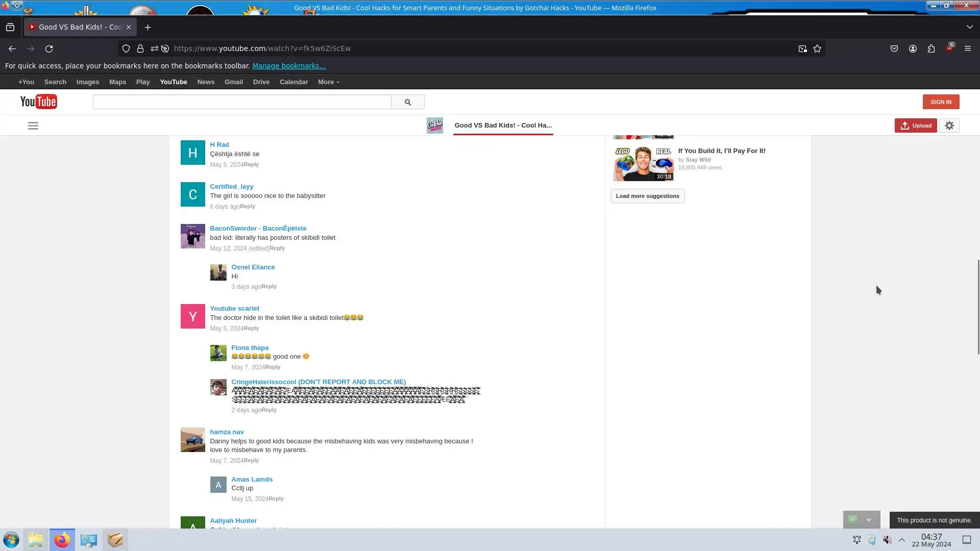Expand the More dropdown in Google bar
This screenshot has width=980, height=551.
pos(328,82)
